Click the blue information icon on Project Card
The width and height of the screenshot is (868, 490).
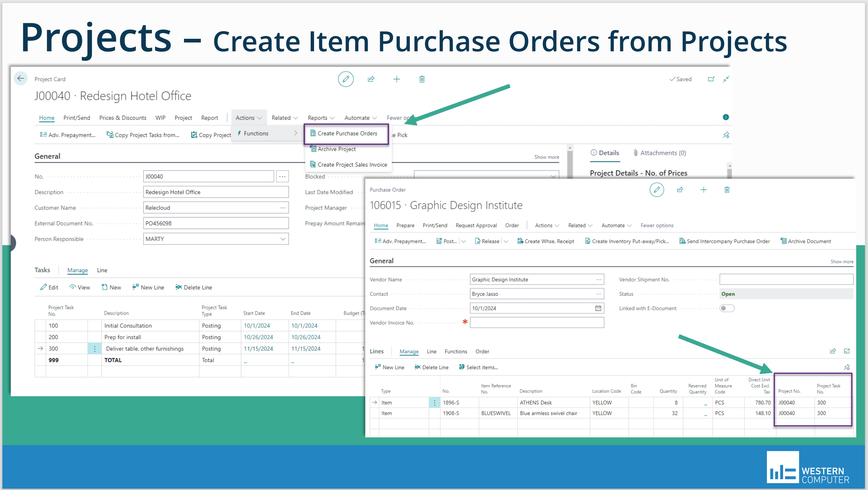tap(726, 117)
